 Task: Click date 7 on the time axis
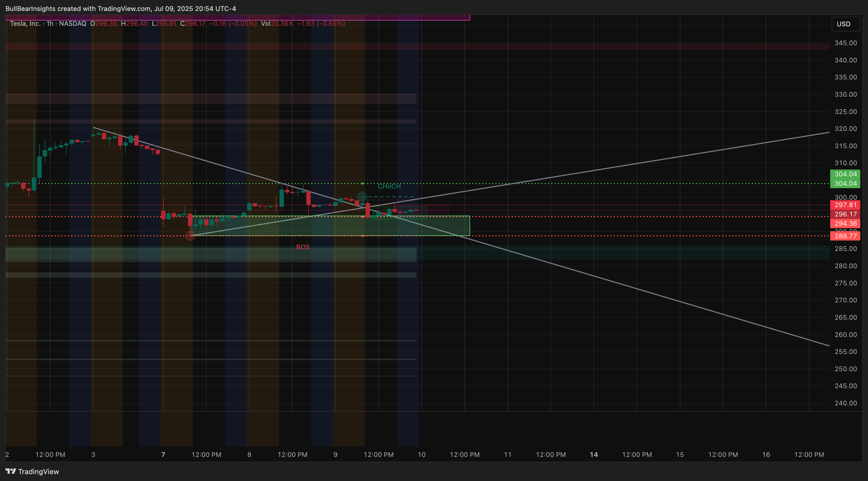tap(163, 455)
